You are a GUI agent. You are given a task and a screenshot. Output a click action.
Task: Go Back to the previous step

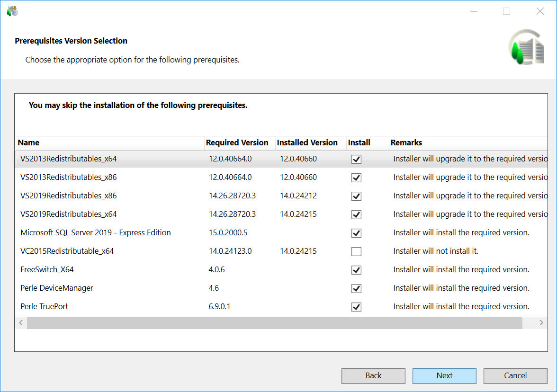tap(373, 376)
